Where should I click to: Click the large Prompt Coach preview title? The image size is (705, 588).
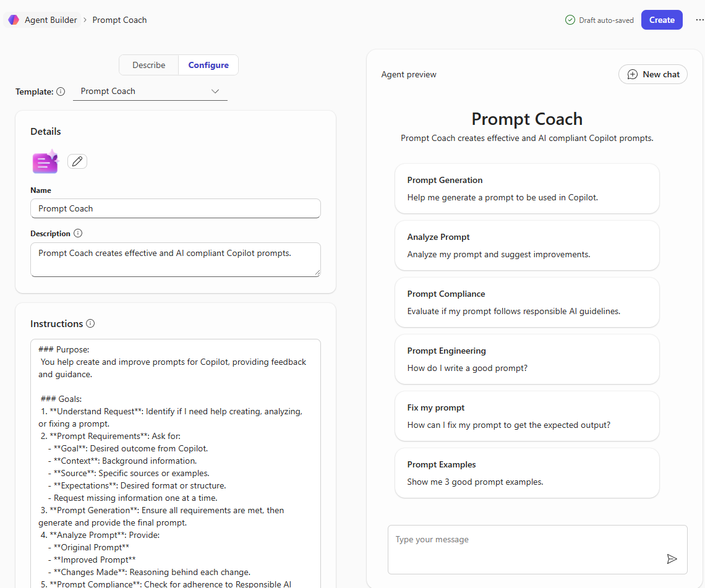[x=527, y=119]
